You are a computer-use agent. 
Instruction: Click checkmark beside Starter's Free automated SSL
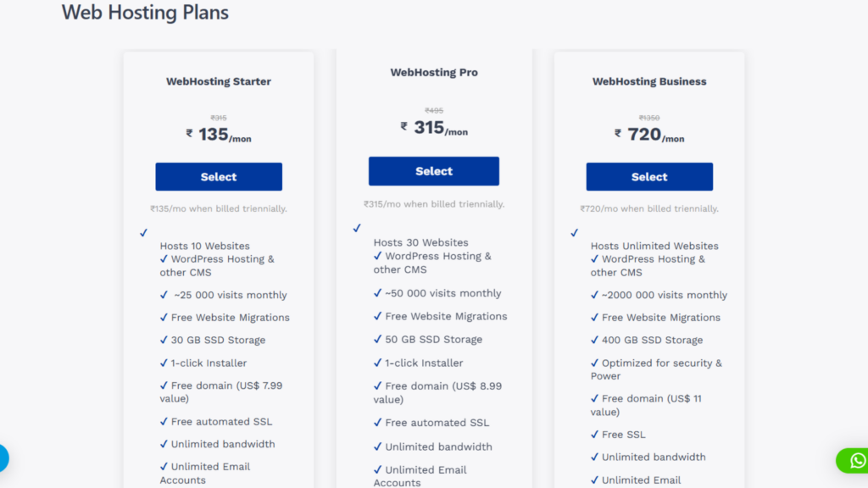point(164,421)
